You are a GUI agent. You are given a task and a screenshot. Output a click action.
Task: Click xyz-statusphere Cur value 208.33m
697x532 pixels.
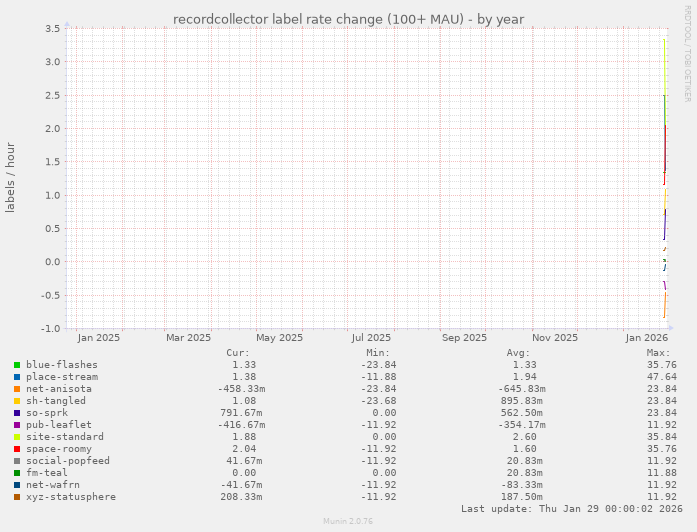point(241,497)
